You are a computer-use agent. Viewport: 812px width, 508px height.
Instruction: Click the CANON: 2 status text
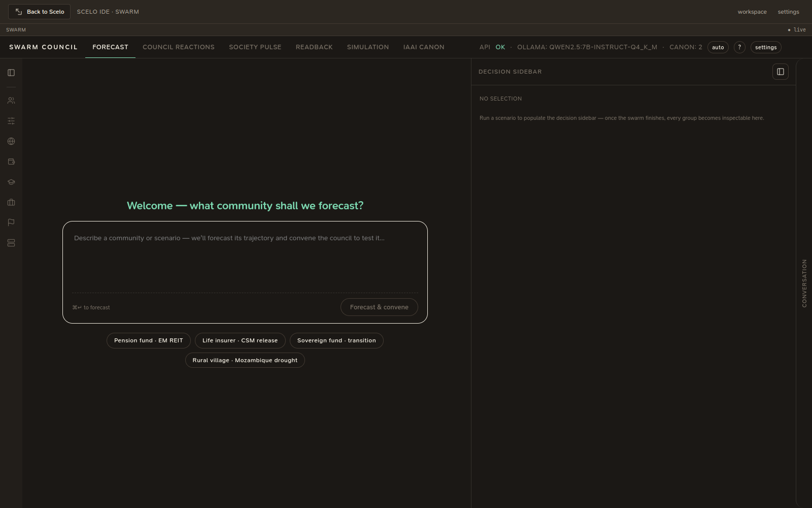click(686, 47)
